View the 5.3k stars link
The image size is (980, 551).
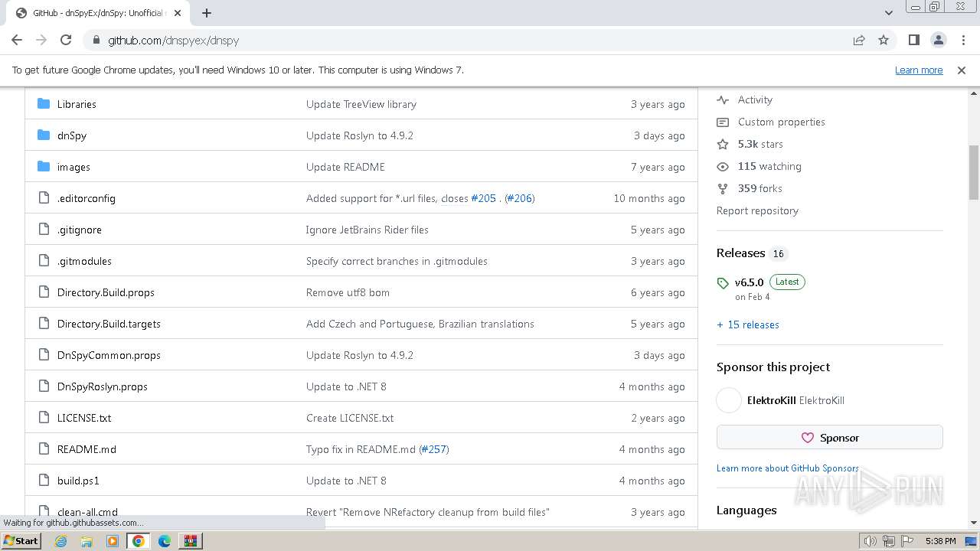pyautogui.click(x=760, y=144)
